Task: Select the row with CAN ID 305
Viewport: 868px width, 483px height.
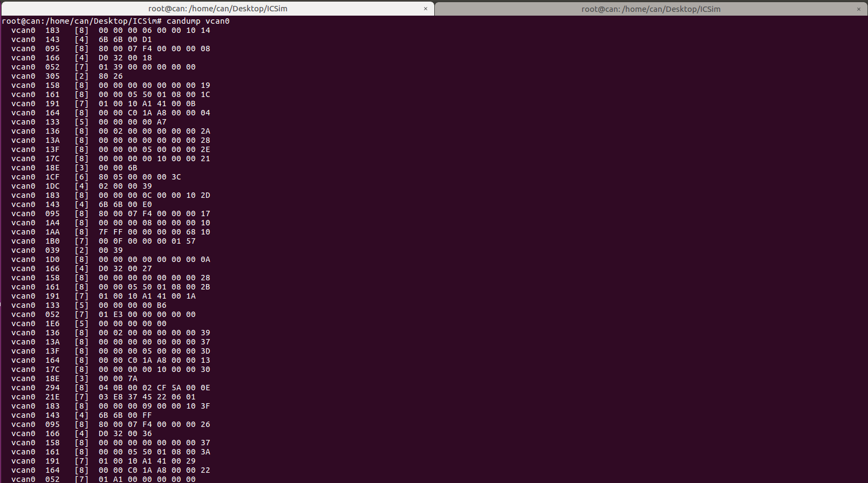Action: tap(67, 76)
